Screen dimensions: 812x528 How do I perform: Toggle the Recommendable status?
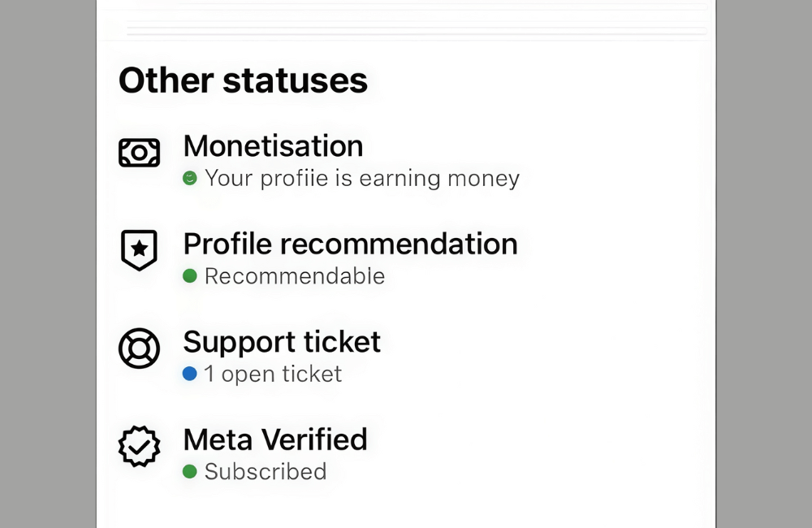(296, 275)
